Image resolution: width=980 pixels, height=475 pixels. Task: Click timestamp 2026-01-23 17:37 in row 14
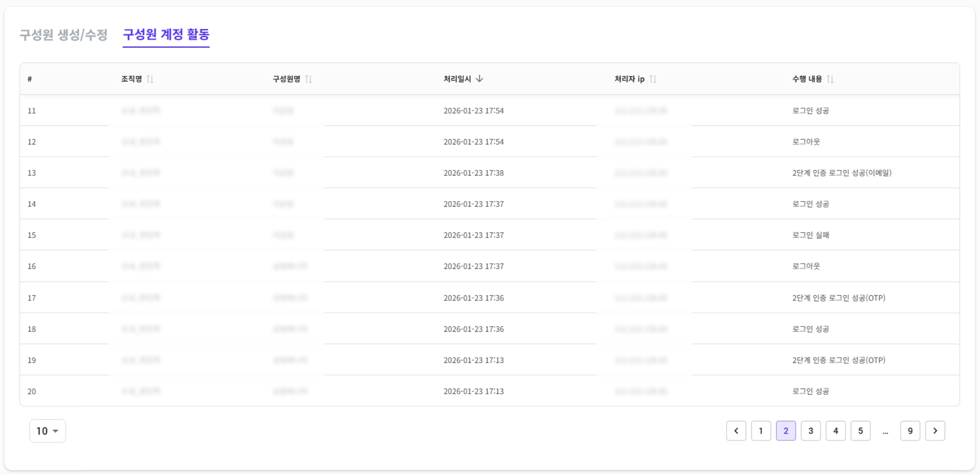[474, 204]
